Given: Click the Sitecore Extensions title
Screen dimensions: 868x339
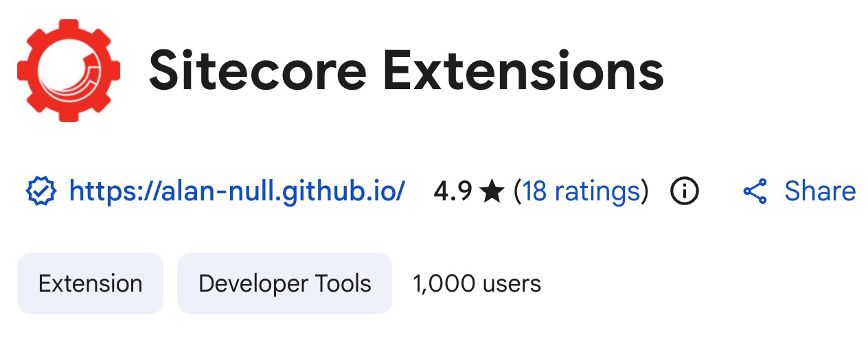Looking at the screenshot, I should (407, 71).
